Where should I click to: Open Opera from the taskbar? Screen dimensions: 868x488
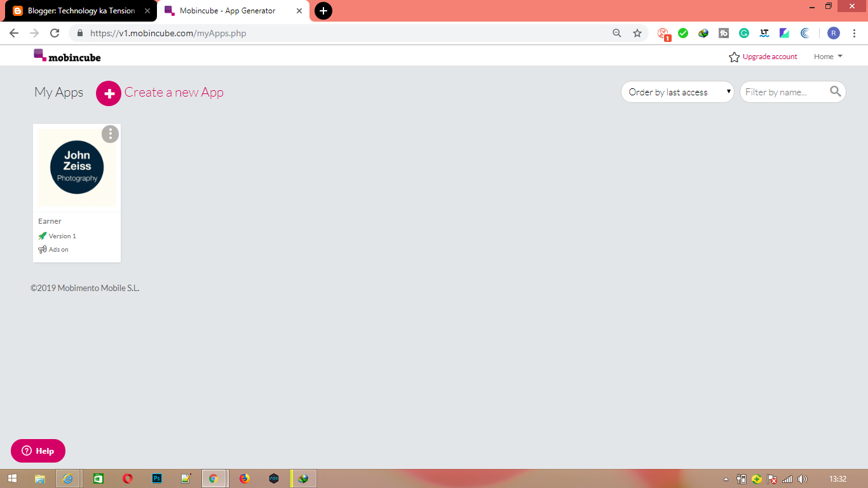pyautogui.click(x=128, y=478)
